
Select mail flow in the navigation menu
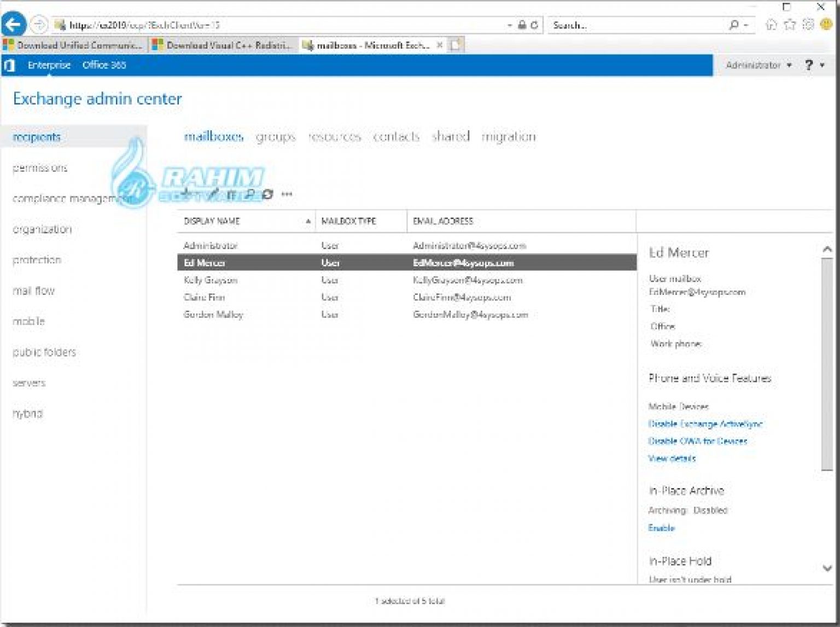pyautogui.click(x=33, y=291)
